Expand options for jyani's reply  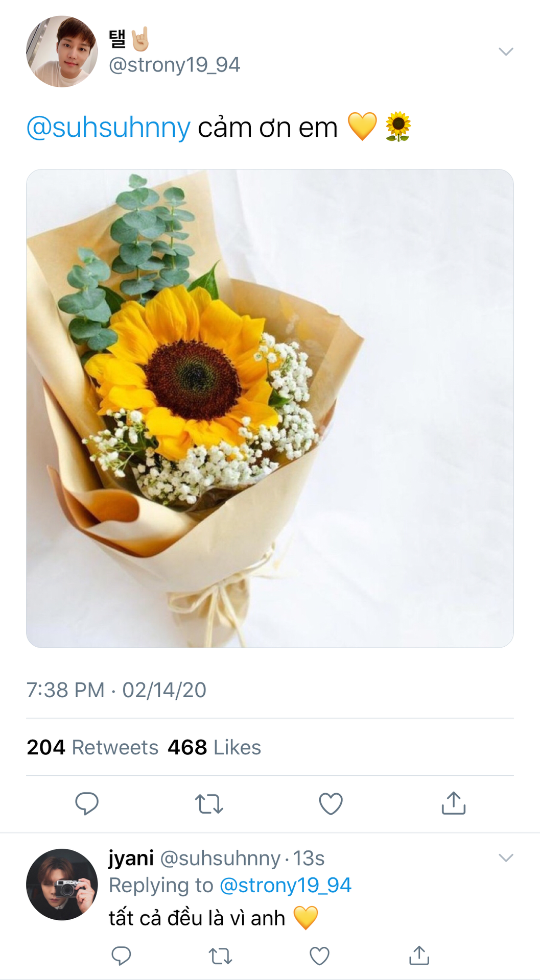point(506,857)
